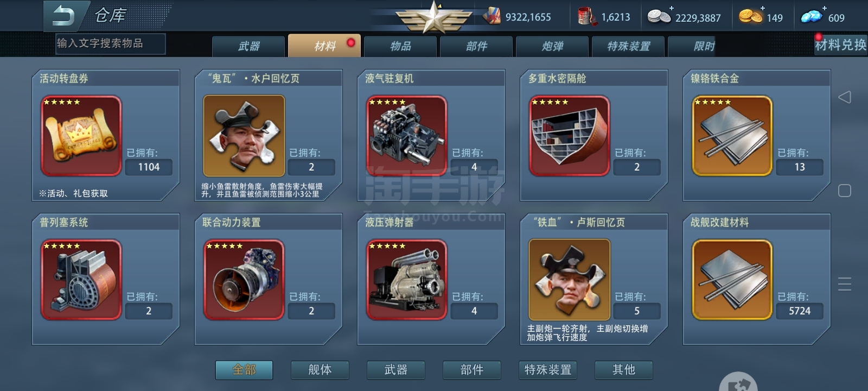Image resolution: width=868 pixels, height=391 pixels.
Task: Open the 镍铬铁合金 metal plates icon
Action: coord(732,136)
